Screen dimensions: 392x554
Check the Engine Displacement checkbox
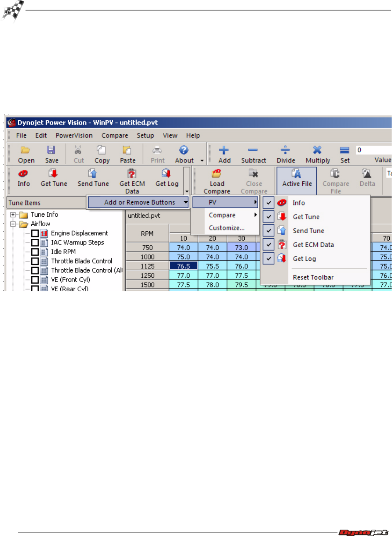pos(35,233)
